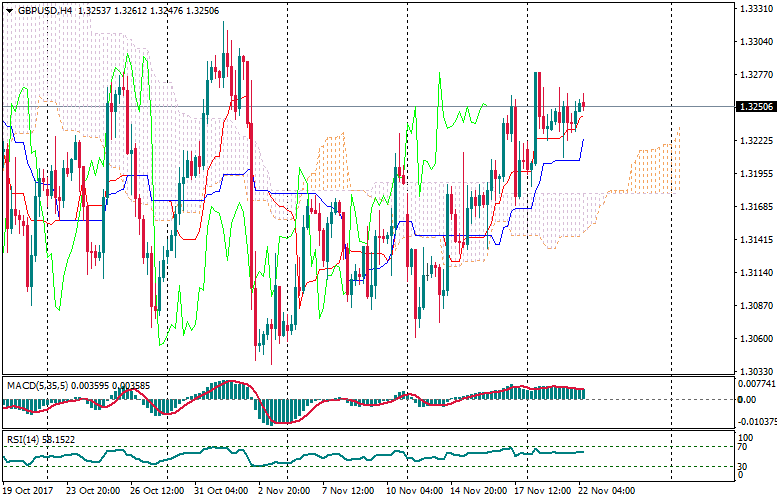777x502 pixels.
Task: Click the GBPUSD,H4 chart title text
Action: (46, 10)
